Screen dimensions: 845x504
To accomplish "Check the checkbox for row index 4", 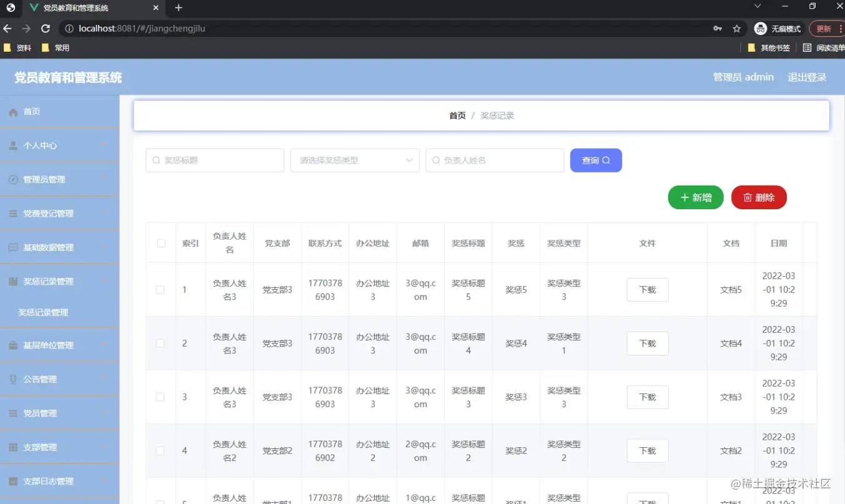I will click(x=160, y=451).
